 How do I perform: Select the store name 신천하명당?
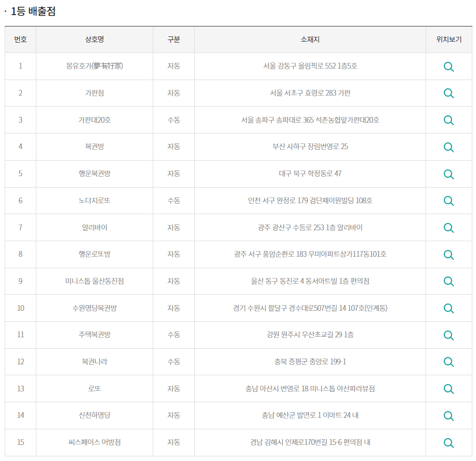click(94, 415)
